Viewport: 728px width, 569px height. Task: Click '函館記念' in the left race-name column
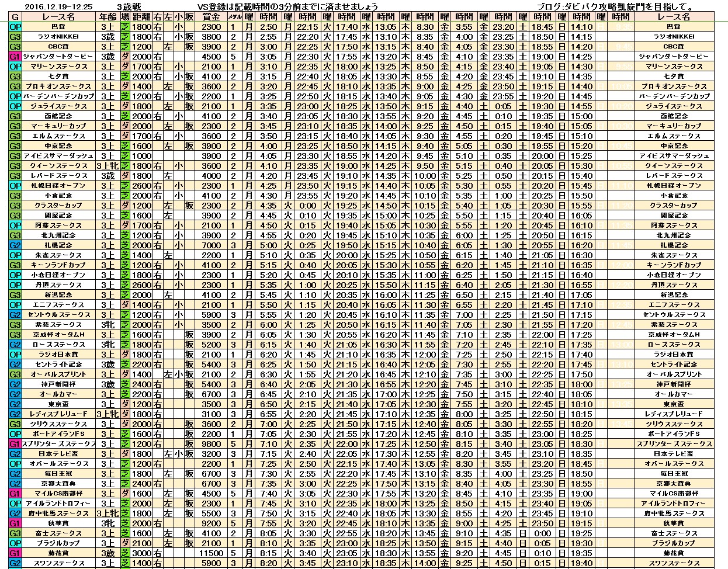point(59,116)
